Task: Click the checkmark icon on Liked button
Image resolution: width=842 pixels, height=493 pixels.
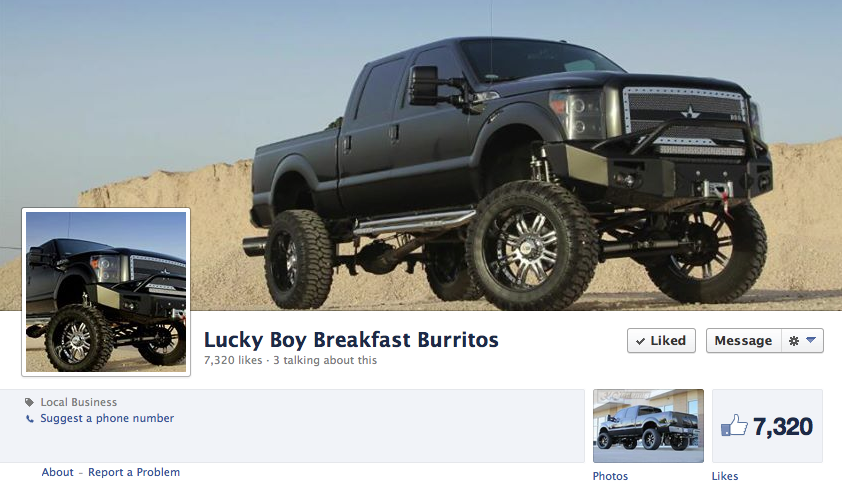Action: tap(640, 341)
